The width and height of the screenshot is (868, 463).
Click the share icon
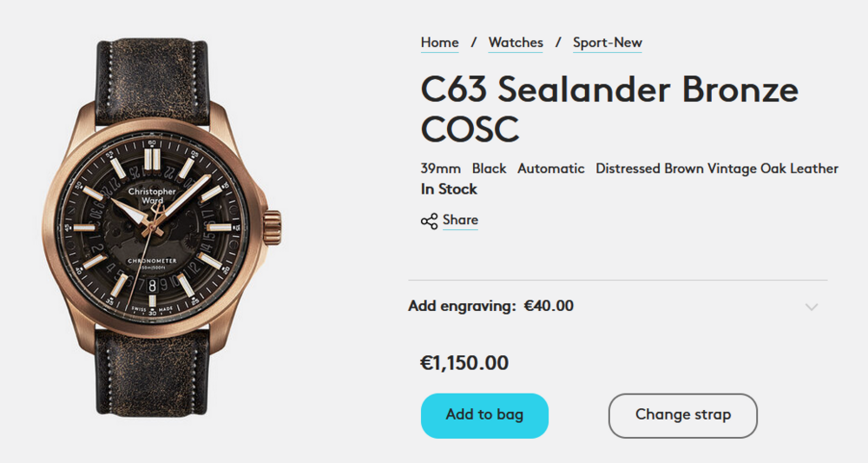click(x=429, y=221)
